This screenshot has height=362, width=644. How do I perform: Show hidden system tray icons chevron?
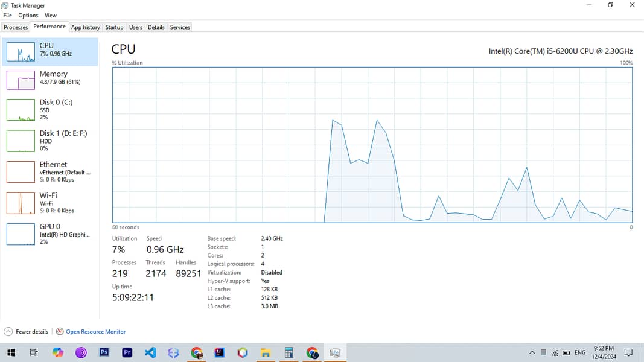coord(532,352)
